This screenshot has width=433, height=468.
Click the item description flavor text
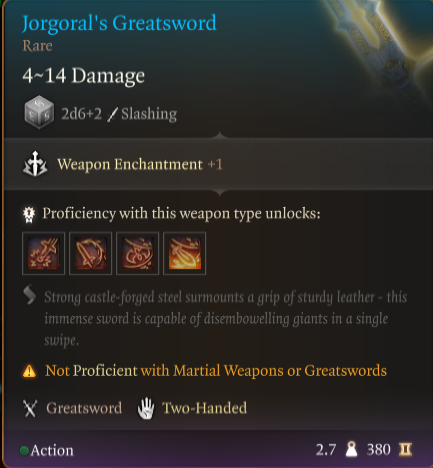point(226,319)
